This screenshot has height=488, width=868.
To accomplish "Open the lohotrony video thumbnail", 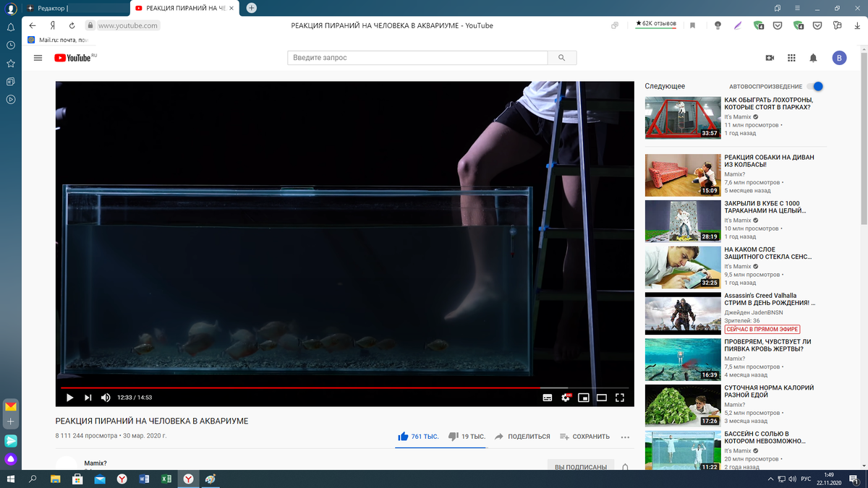I will click(683, 118).
